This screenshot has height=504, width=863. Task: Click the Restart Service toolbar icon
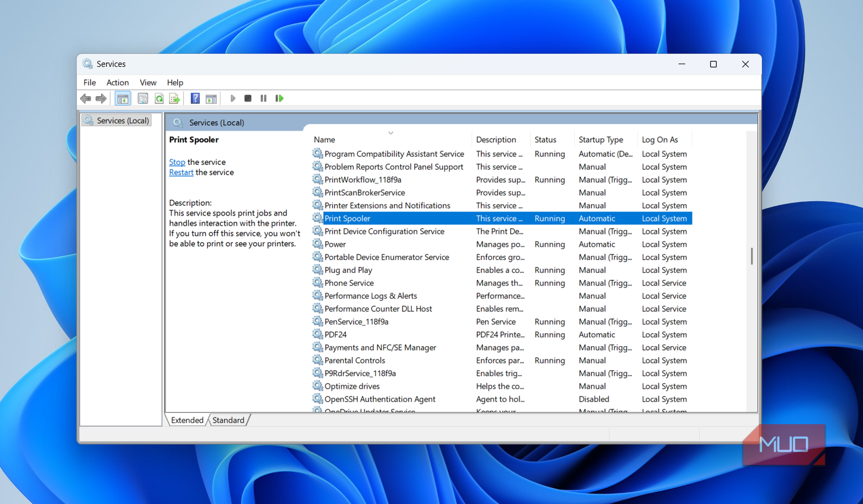coord(279,99)
